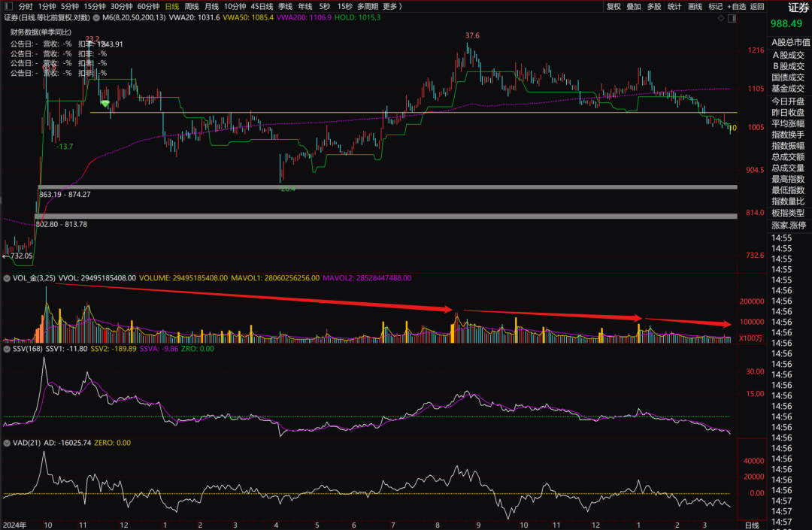Switch to 15秒 timeframe

click(x=344, y=7)
